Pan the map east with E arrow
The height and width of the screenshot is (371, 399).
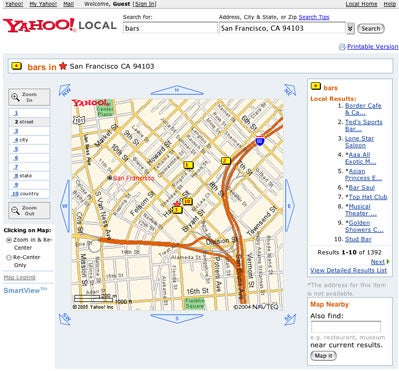pos(289,206)
